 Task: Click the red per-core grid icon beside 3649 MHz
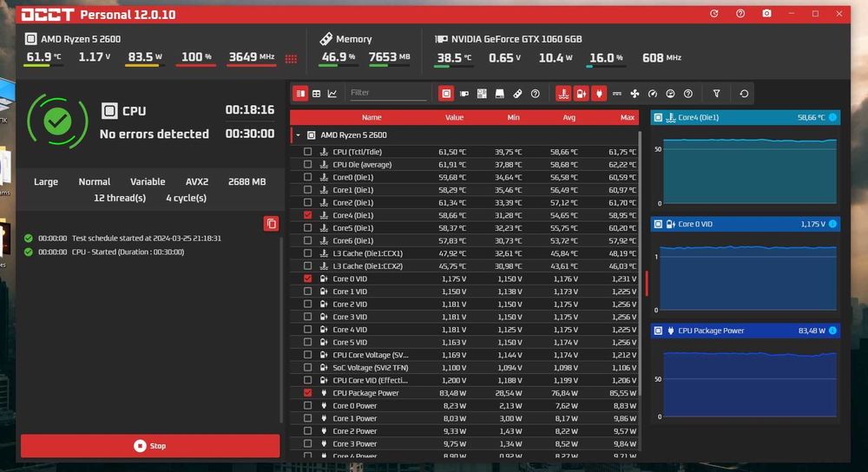point(291,59)
